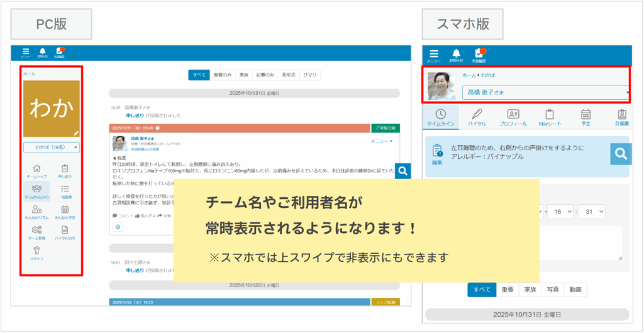Click 2025年10月31日 金曜日 date bar in PC timeline
Viewport: 644px width, 333px height.
[x=254, y=93]
